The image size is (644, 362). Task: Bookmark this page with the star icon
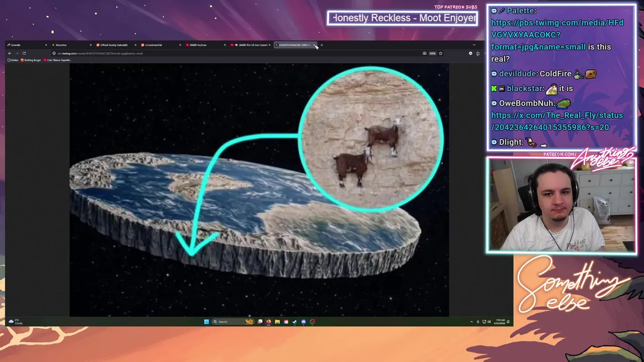(441, 53)
